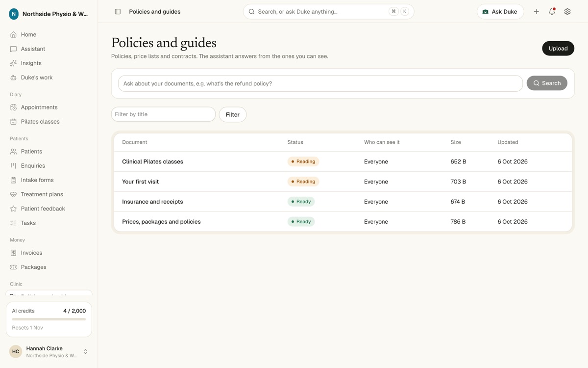Open the Filter options button
Image resolution: width=588 pixels, height=368 pixels.
coord(233,114)
